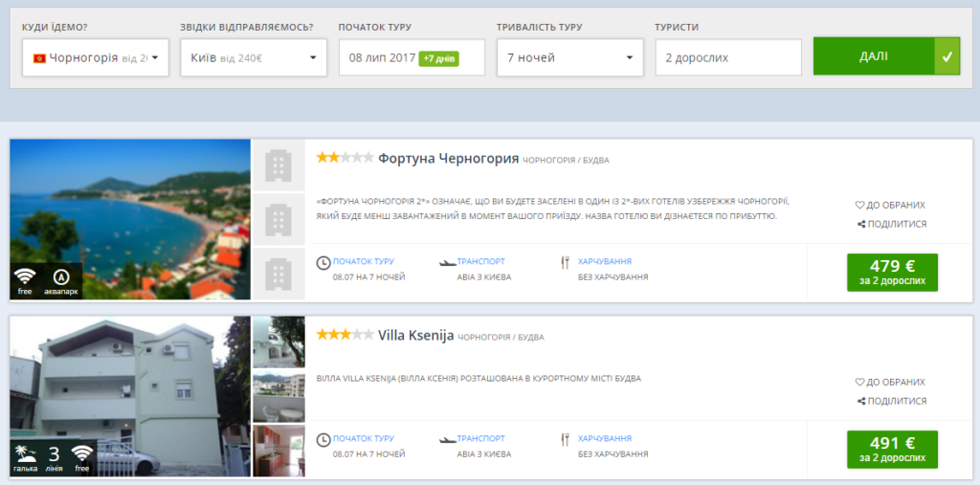Click the star rating of Фортуна Черногория
The image size is (980, 485).
coord(345,158)
